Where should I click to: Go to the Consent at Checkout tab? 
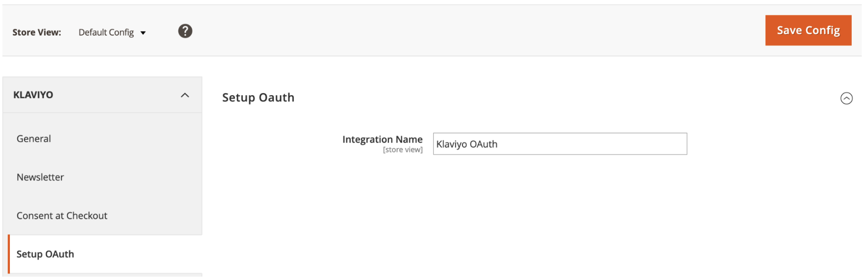(62, 216)
